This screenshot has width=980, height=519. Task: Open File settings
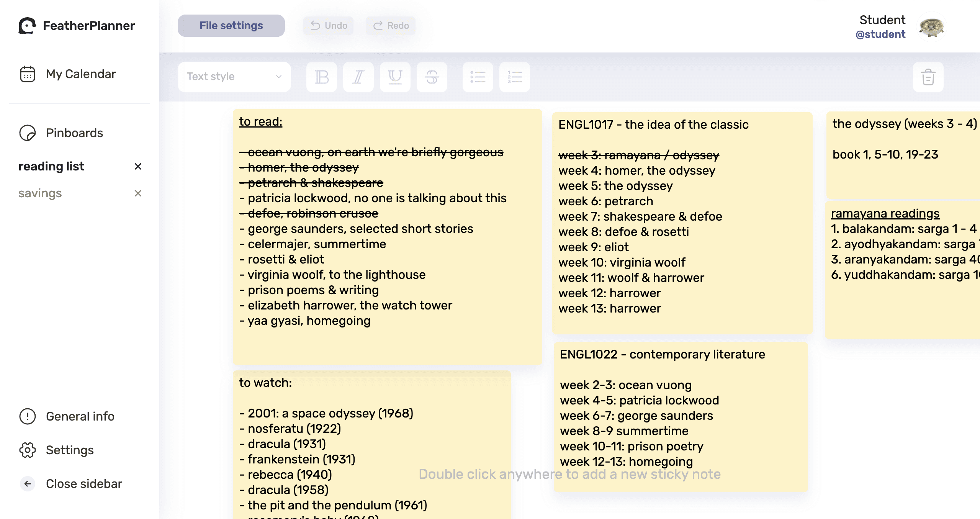pyautogui.click(x=231, y=25)
